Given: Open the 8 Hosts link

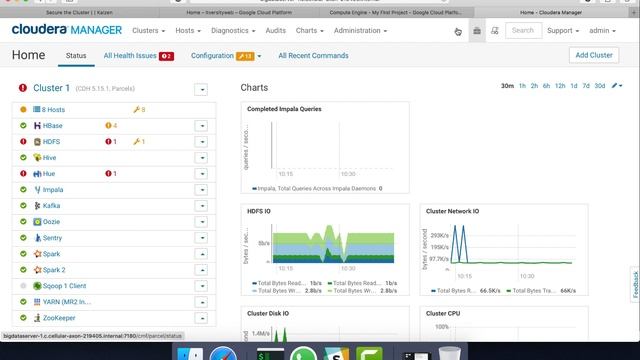Looking at the screenshot, I should point(53,109).
